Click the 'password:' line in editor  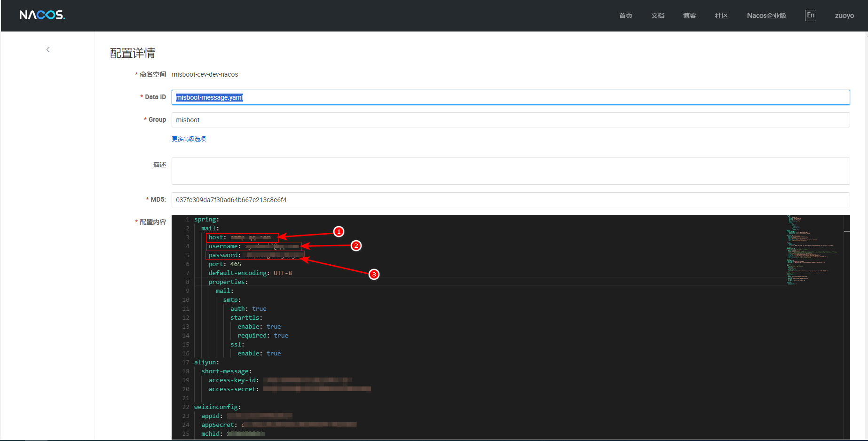255,255
